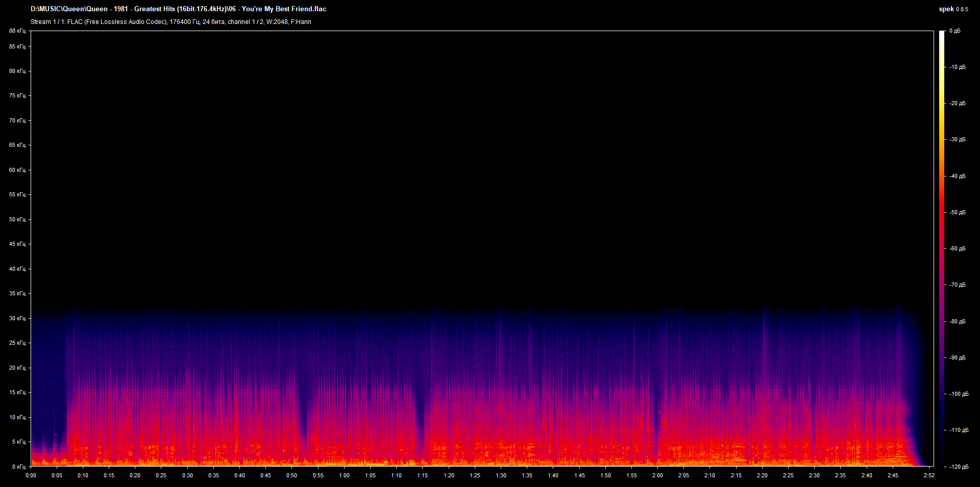Click the 0 дБ level label
Screen dimensions: 980x487
tap(955, 31)
